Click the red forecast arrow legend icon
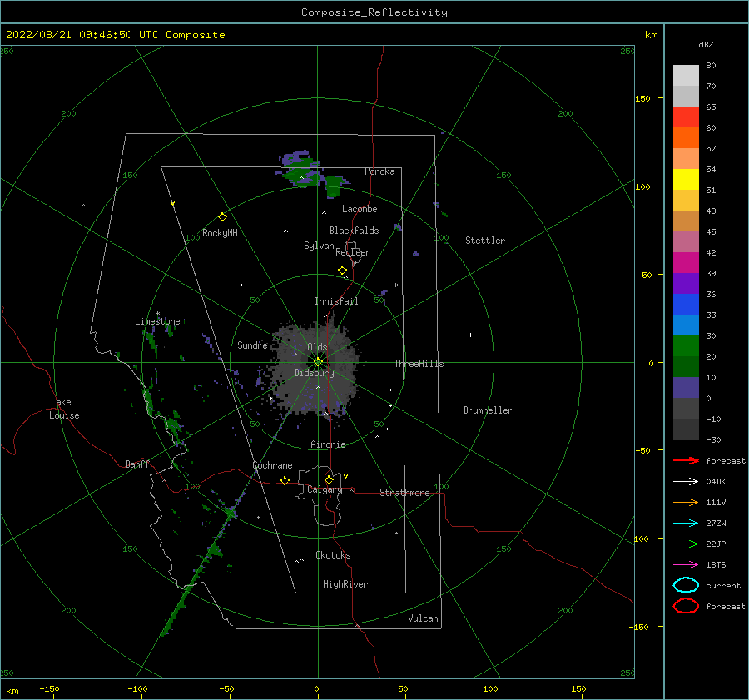This screenshot has height=700, width=749. (x=686, y=460)
